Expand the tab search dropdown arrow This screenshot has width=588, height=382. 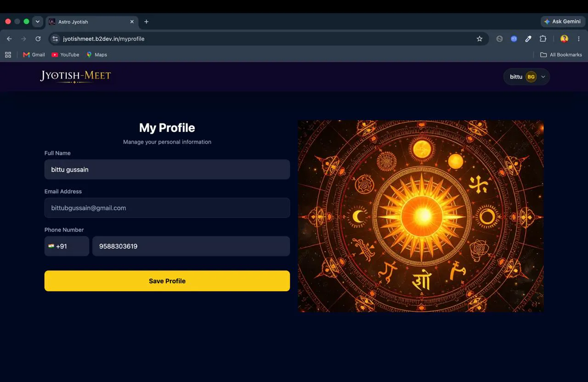click(38, 22)
